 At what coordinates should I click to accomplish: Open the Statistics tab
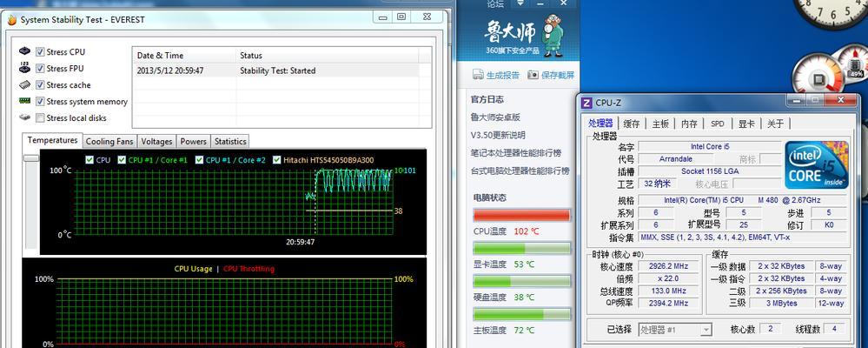point(230,141)
